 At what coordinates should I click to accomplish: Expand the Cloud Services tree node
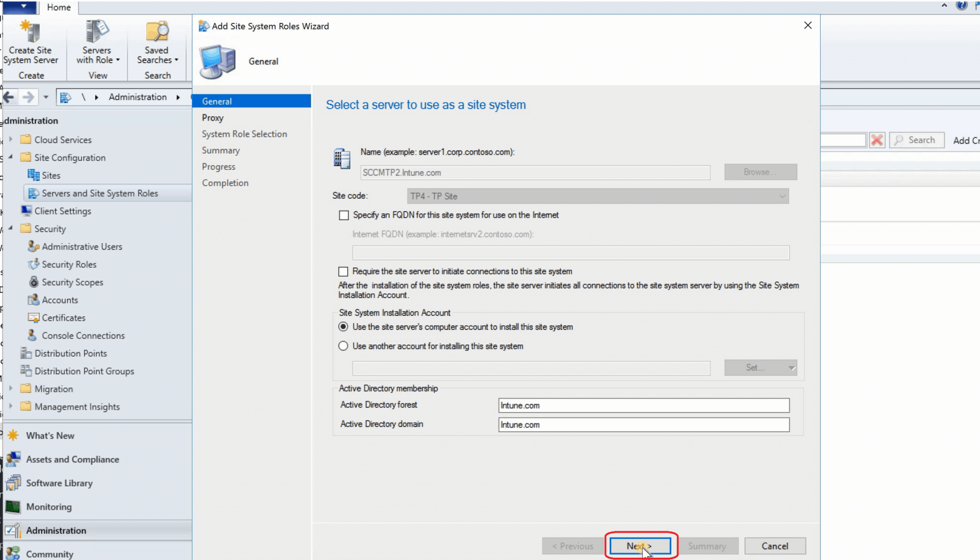pyautogui.click(x=11, y=139)
